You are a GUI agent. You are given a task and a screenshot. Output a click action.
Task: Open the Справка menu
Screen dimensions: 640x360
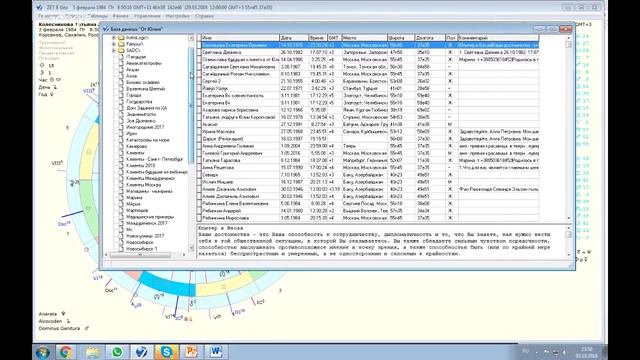[204, 16]
